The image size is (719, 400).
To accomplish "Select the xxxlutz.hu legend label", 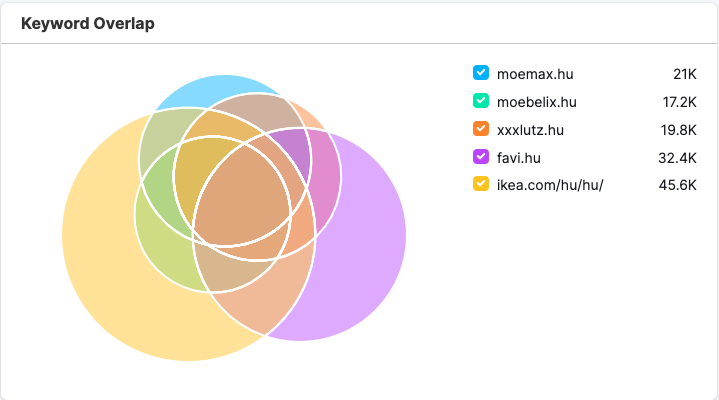I will 530,130.
